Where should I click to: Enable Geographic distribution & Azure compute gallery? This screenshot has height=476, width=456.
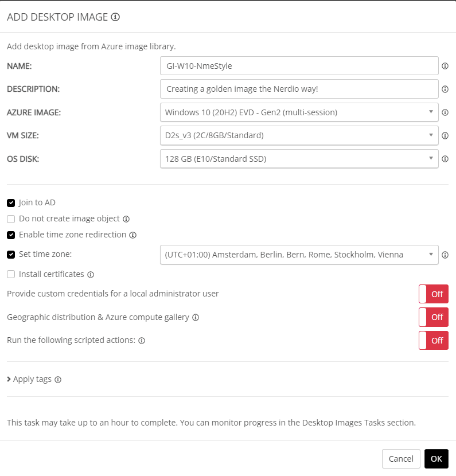tap(433, 317)
